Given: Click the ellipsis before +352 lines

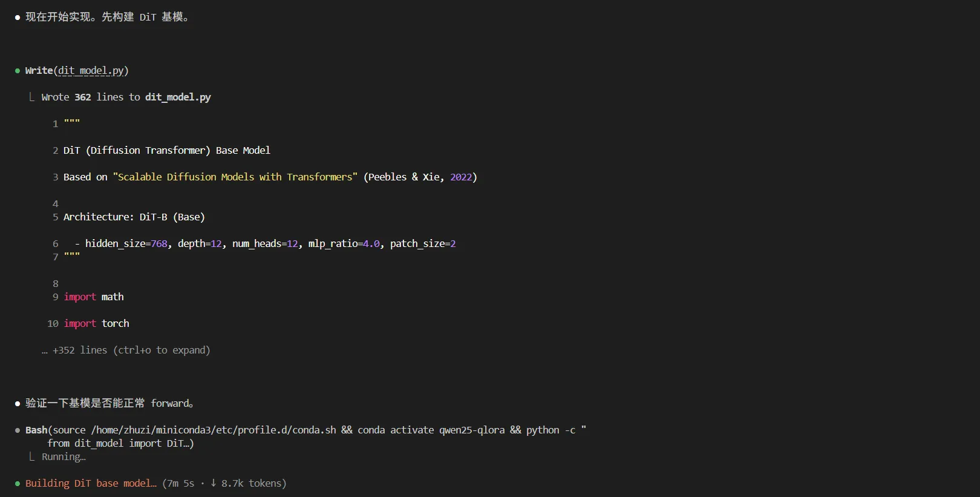Looking at the screenshot, I should [44, 351].
